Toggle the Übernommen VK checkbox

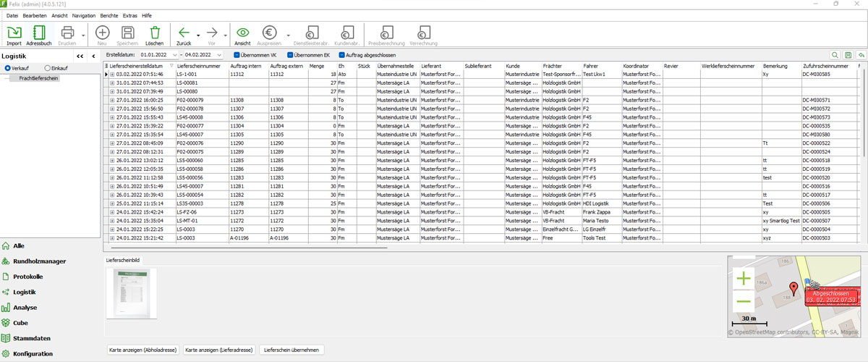click(237, 55)
